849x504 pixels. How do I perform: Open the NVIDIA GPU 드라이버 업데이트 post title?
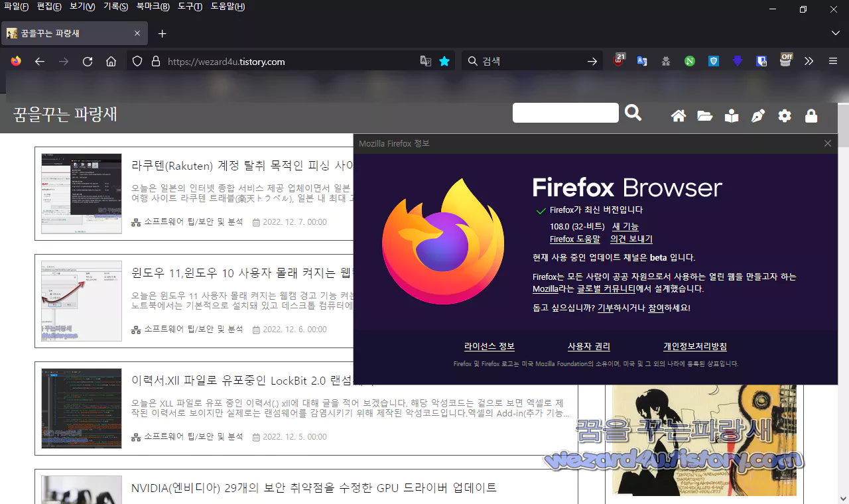tap(314, 487)
